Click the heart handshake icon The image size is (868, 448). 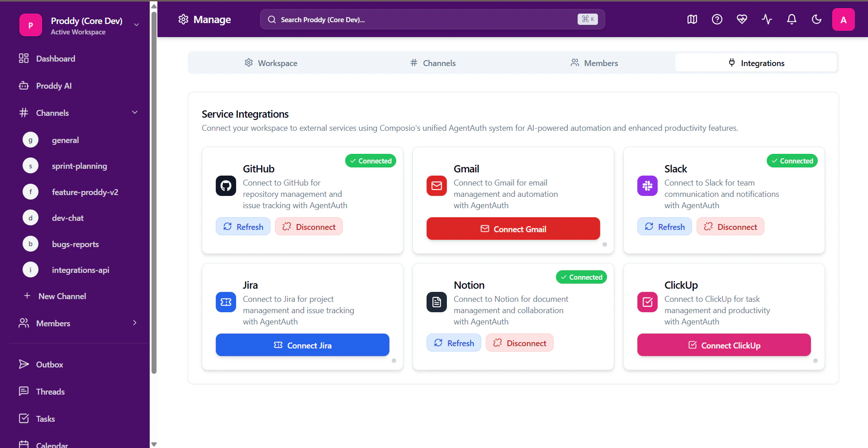(x=742, y=19)
